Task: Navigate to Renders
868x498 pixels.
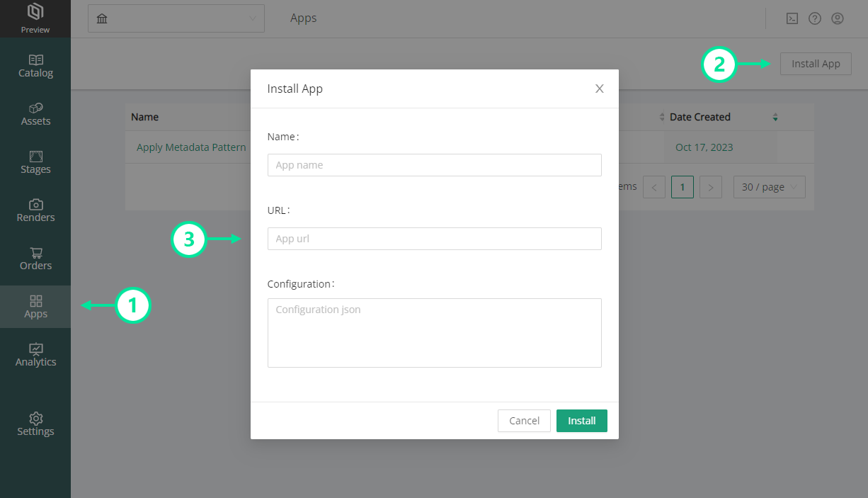Action: tap(35, 210)
